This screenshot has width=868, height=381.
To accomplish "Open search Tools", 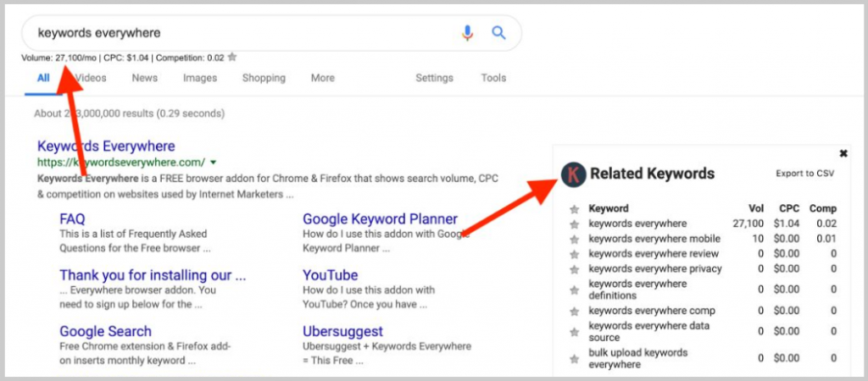I will click(493, 78).
